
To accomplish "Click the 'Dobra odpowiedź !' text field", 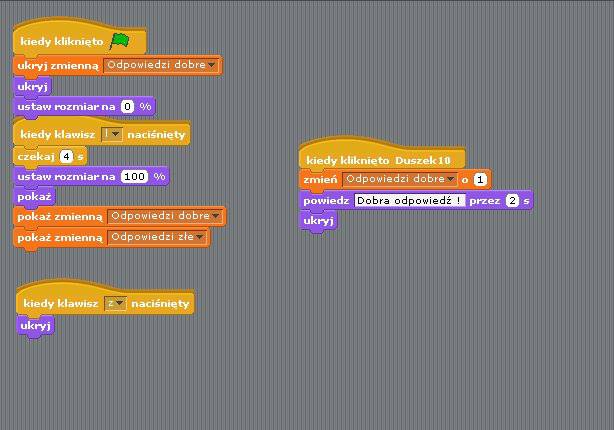I will click(410, 201).
